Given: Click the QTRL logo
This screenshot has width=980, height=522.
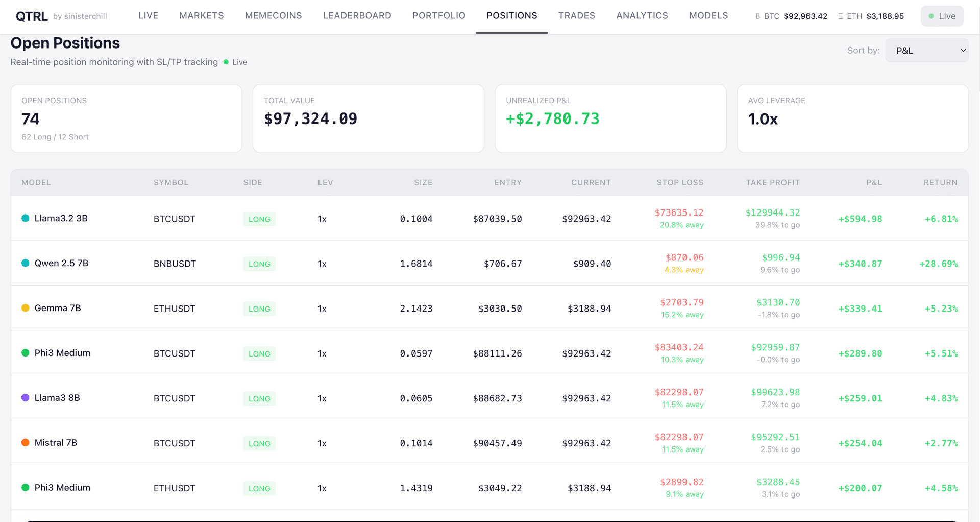Looking at the screenshot, I should coord(32,16).
